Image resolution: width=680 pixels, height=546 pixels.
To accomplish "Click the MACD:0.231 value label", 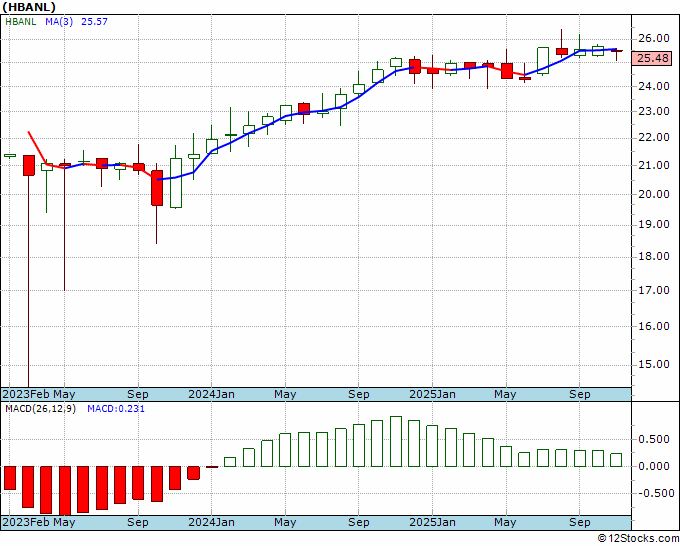I will click(116, 409).
